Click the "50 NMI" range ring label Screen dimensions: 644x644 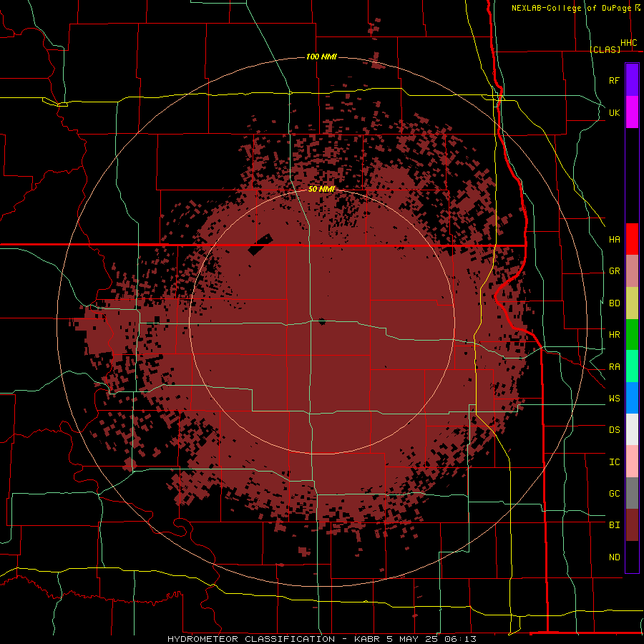tap(321, 189)
